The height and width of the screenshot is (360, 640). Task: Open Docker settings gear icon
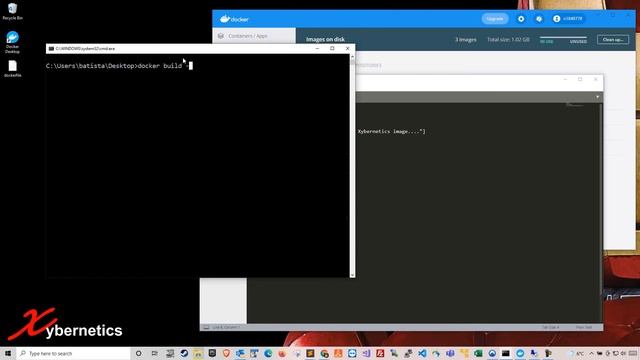521,19
